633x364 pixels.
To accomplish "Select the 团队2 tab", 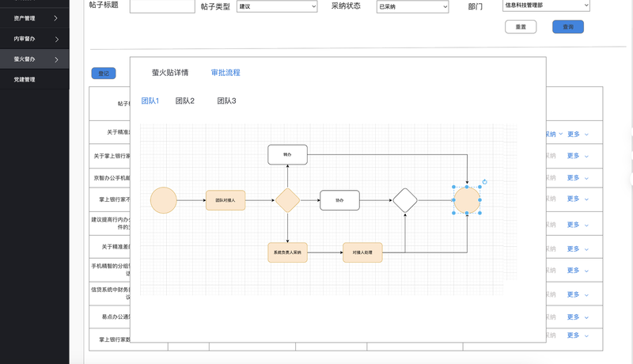I will click(x=185, y=100).
